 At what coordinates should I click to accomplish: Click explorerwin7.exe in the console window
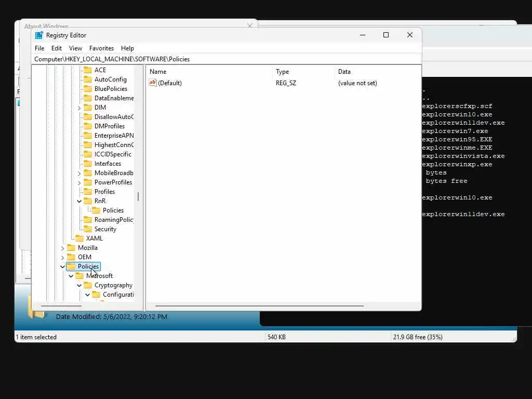455,131
